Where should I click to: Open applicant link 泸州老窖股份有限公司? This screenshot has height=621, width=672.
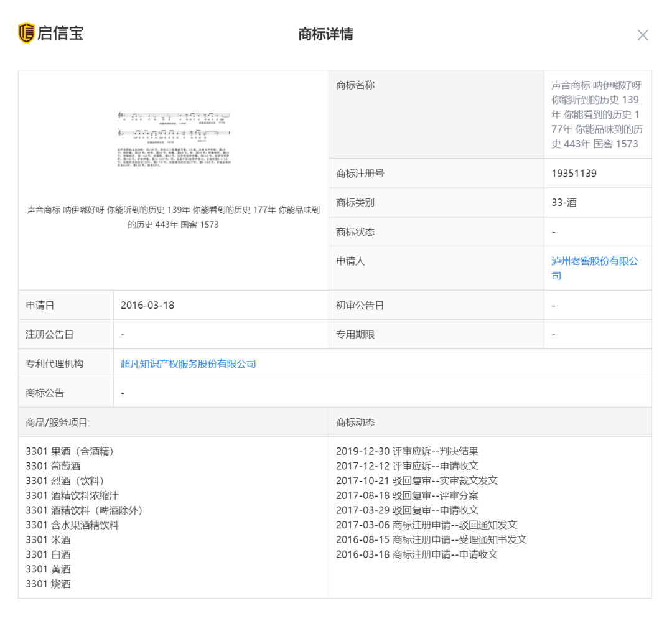594,268
